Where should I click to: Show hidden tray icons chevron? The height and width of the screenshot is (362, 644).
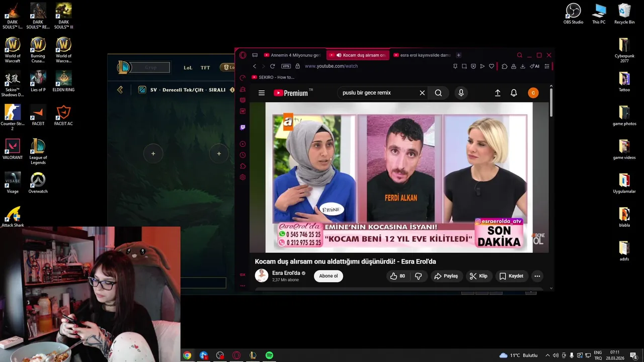[x=547, y=355]
